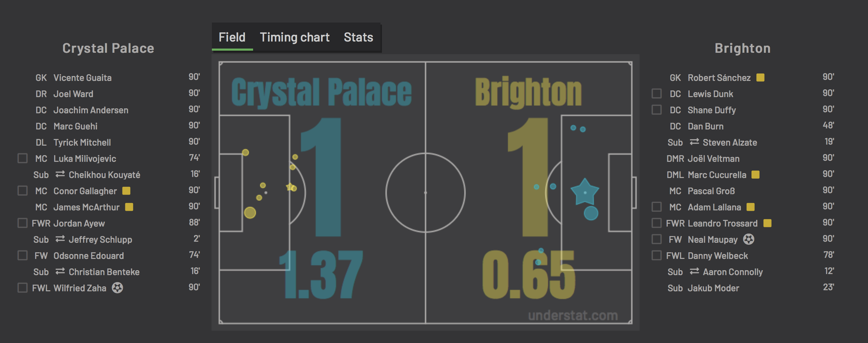
Task: Check the box next to Odsonne Edouard
Action: pos(23,255)
